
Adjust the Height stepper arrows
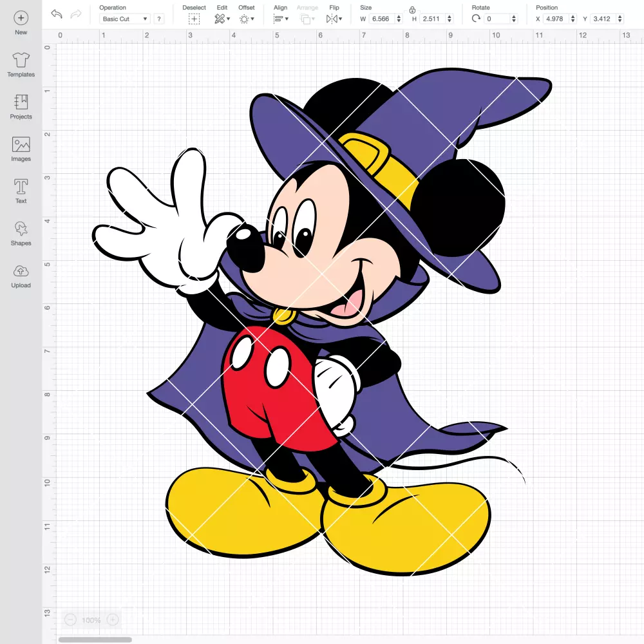coord(450,19)
